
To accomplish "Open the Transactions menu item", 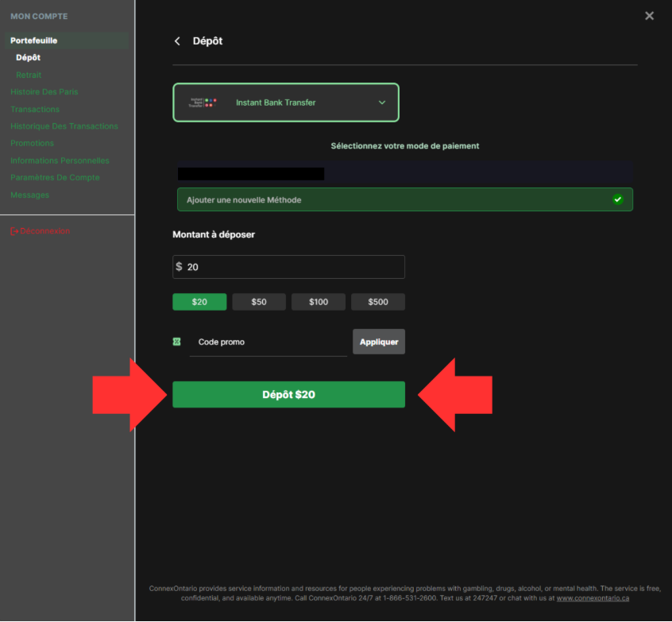I will click(35, 110).
